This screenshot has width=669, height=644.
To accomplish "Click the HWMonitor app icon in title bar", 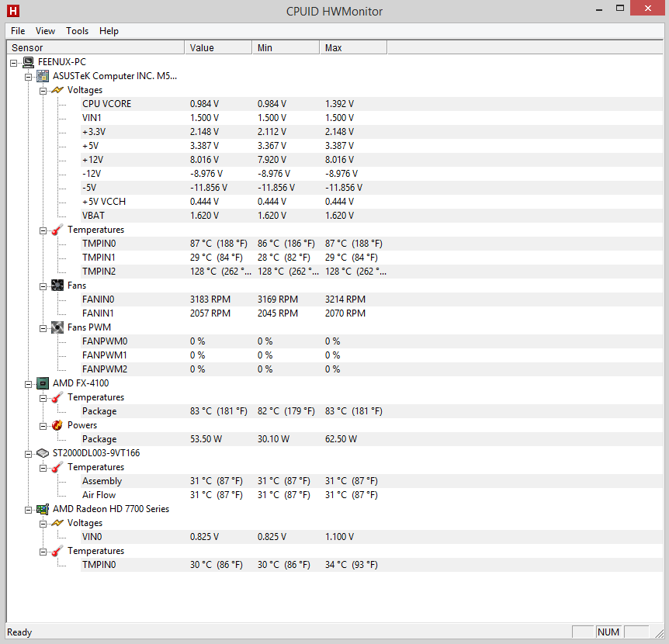I will [x=12, y=11].
